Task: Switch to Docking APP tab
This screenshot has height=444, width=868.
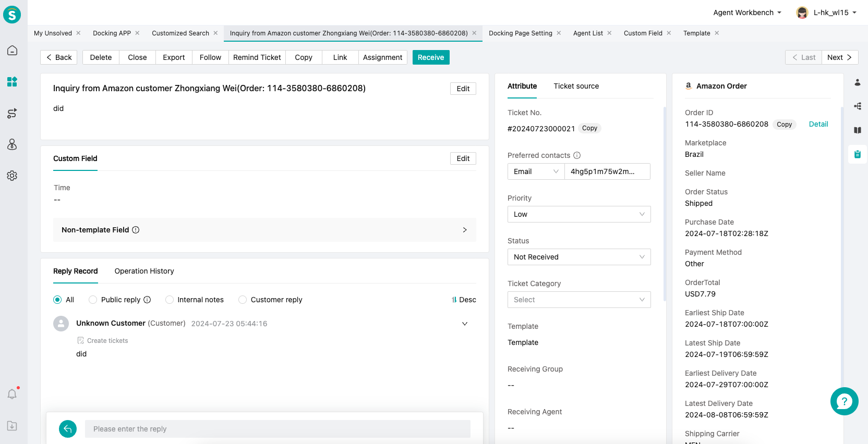Action: click(x=112, y=33)
